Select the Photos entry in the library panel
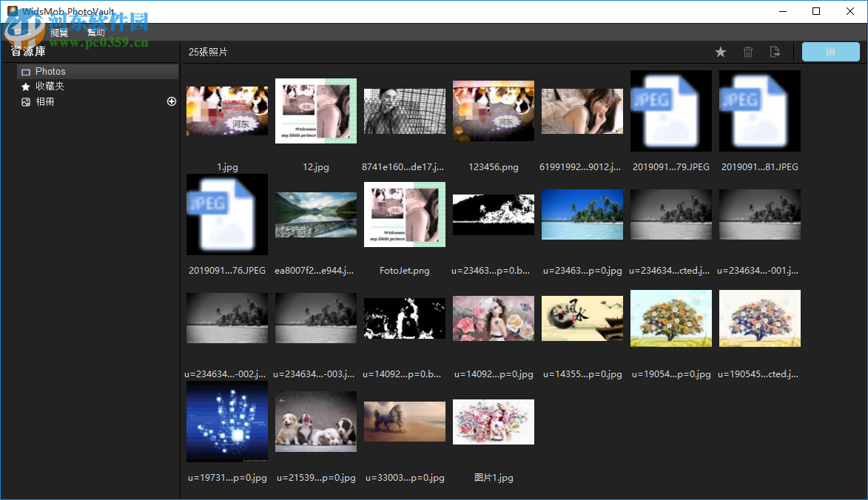 pos(50,71)
